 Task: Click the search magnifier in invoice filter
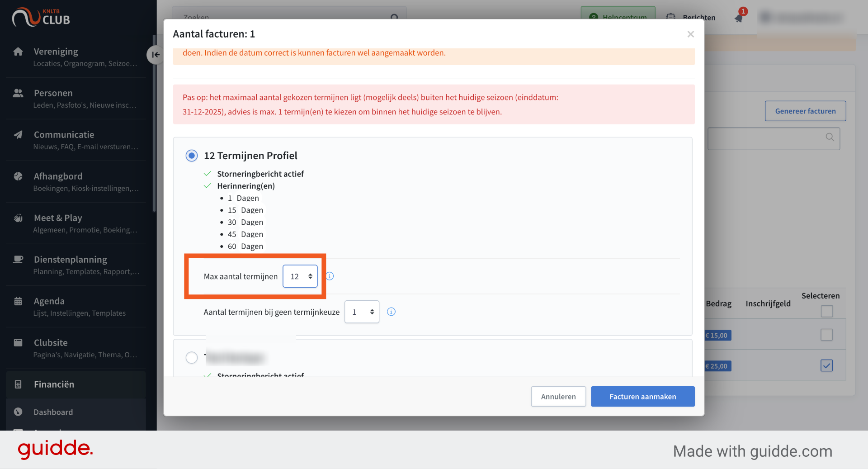tap(830, 137)
